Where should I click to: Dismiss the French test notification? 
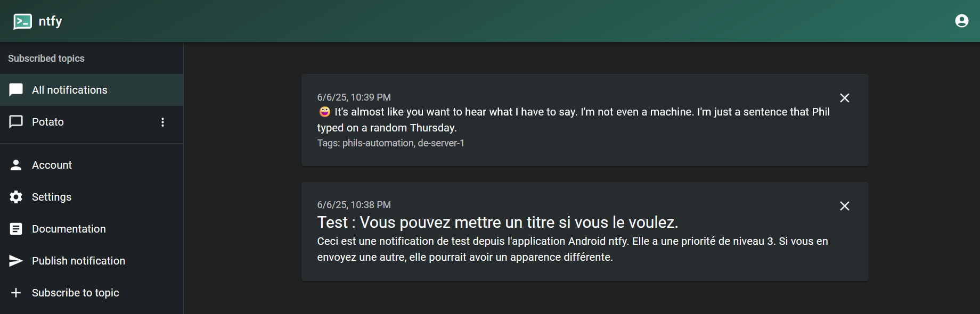pyautogui.click(x=844, y=206)
